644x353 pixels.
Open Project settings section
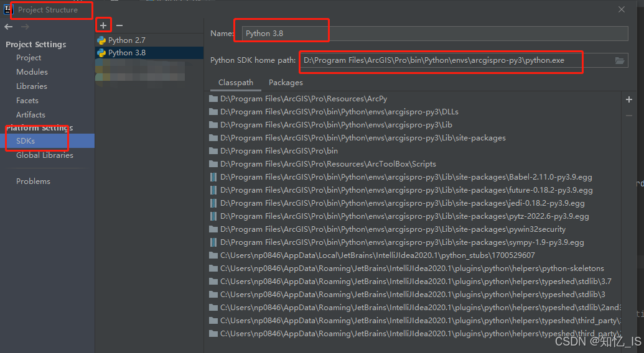point(29,58)
